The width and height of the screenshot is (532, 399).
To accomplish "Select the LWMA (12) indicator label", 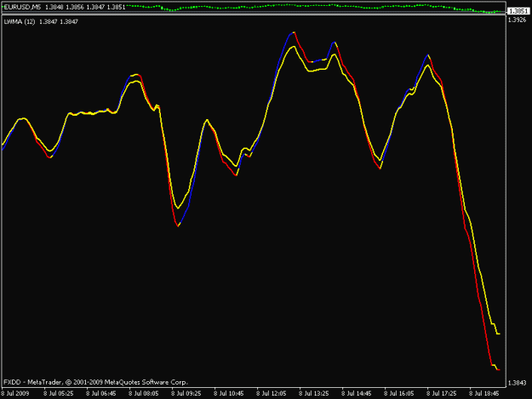I will pos(20,22).
